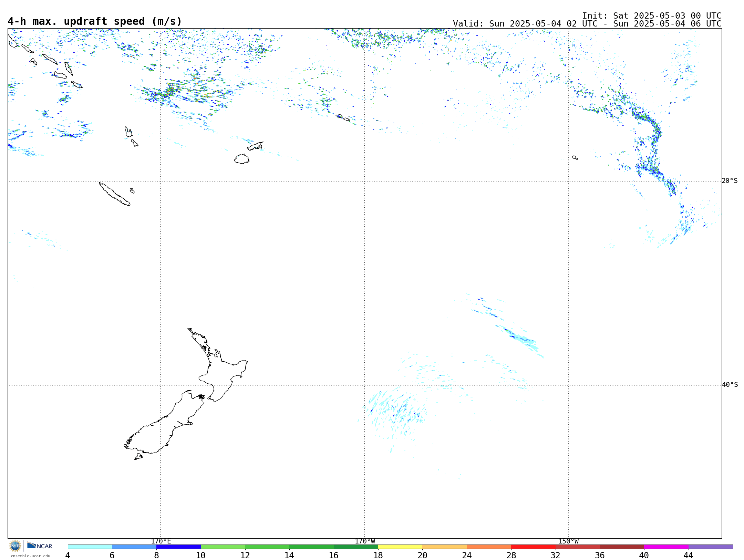Click the NCAR logo

point(40,546)
